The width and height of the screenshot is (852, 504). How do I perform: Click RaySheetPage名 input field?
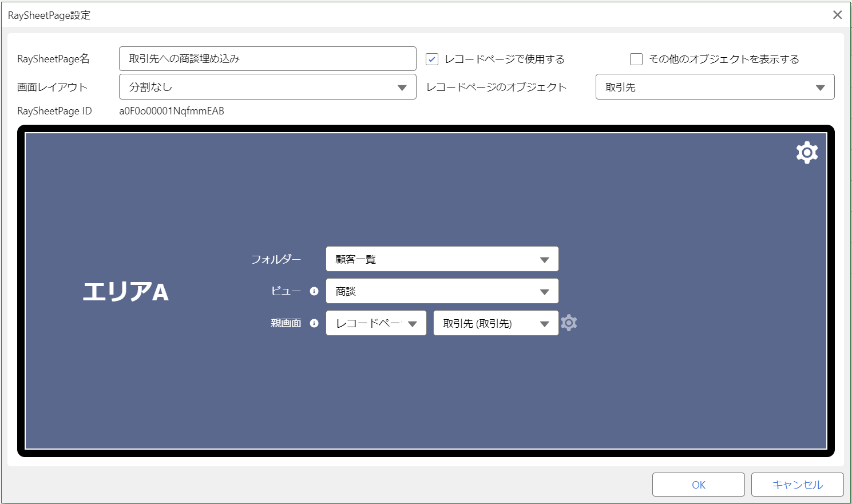coord(268,58)
